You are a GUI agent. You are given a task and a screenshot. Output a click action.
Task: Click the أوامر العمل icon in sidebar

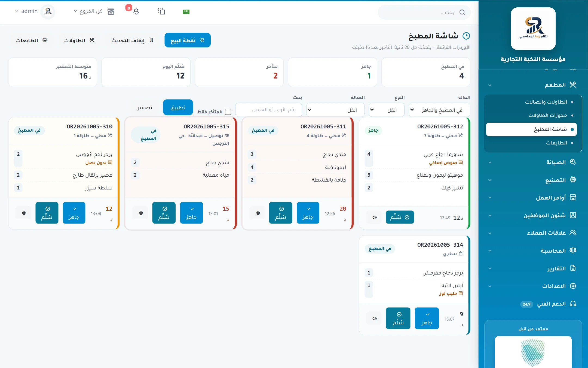[x=573, y=197]
